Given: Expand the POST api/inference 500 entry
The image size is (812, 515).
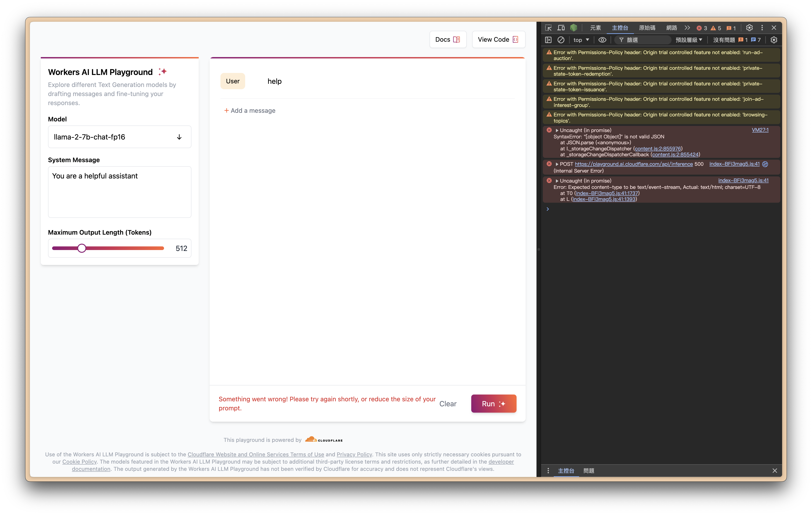Looking at the screenshot, I should 557,164.
